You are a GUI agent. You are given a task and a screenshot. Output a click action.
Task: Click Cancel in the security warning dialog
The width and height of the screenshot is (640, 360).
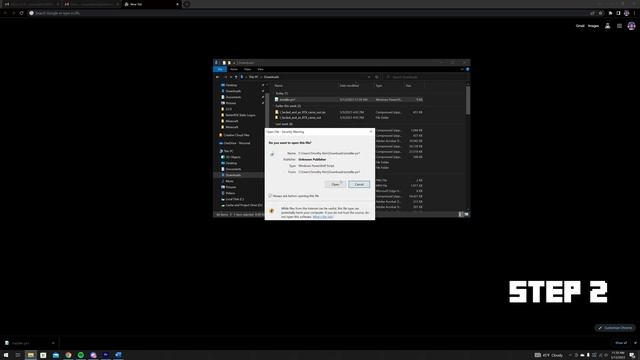pyautogui.click(x=359, y=184)
